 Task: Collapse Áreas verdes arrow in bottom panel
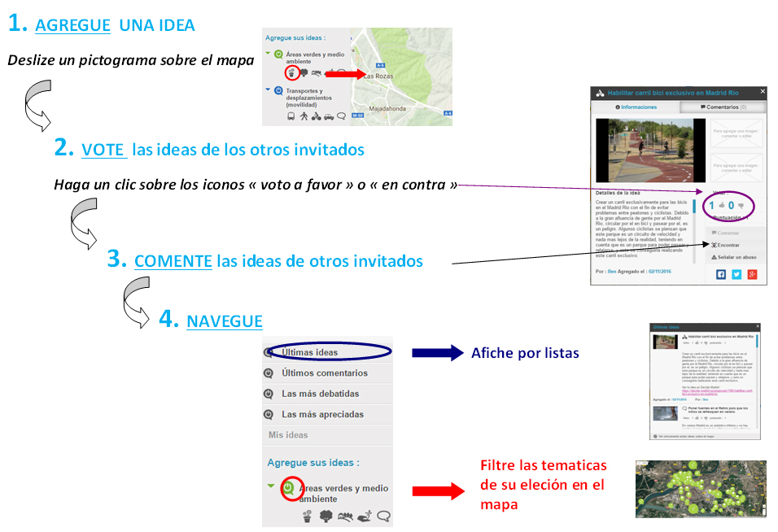point(272,486)
